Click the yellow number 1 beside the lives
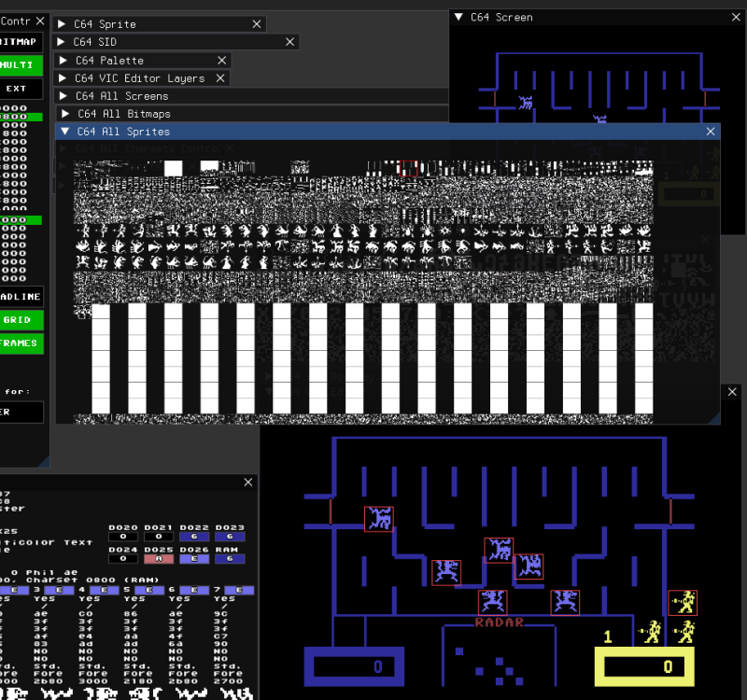The height and width of the screenshot is (700, 747). [608, 637]
